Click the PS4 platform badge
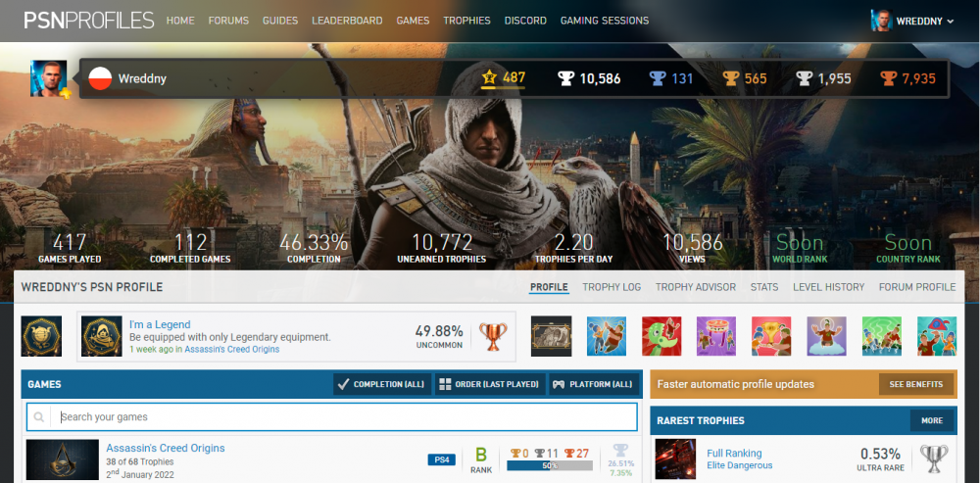 pyautogui.click(x=442, y=459)
